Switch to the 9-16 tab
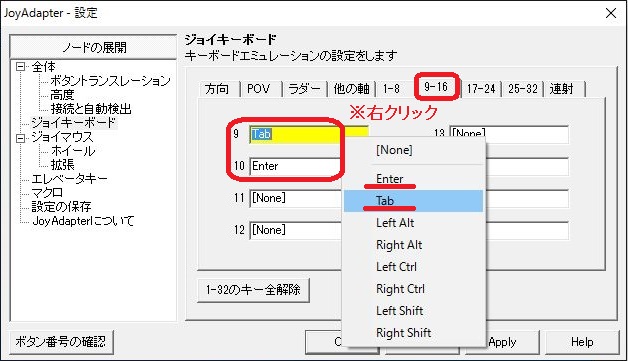The image size is (628, 361). pyautogui.click(x=436, y=87)
